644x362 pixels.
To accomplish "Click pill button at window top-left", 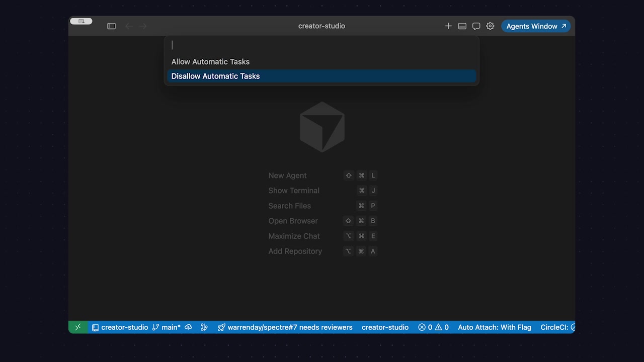I will point(81,21).
